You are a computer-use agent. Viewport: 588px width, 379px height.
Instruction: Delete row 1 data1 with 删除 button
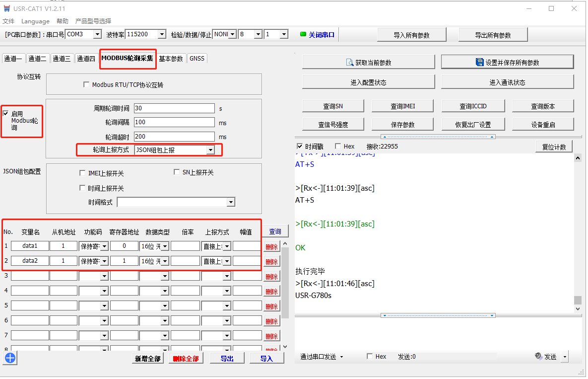tap(271, 246)
